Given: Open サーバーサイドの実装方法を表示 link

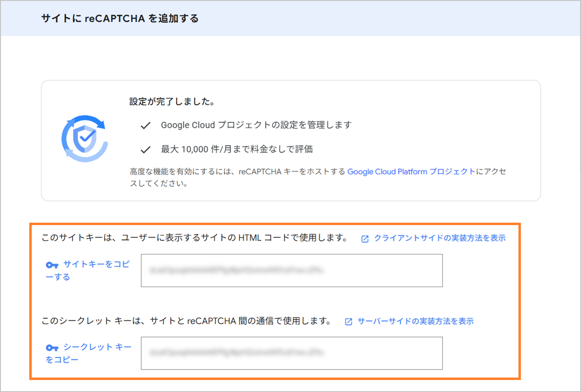Looking at the screenshot, I should coord(416,321).
